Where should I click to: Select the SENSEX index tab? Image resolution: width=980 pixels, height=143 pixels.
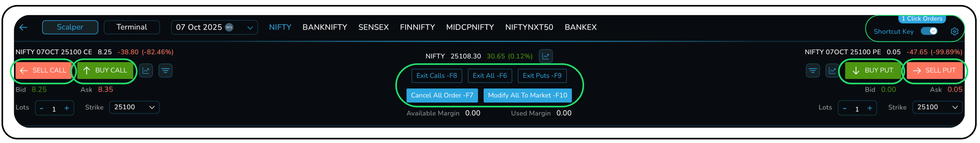(373, 27)
